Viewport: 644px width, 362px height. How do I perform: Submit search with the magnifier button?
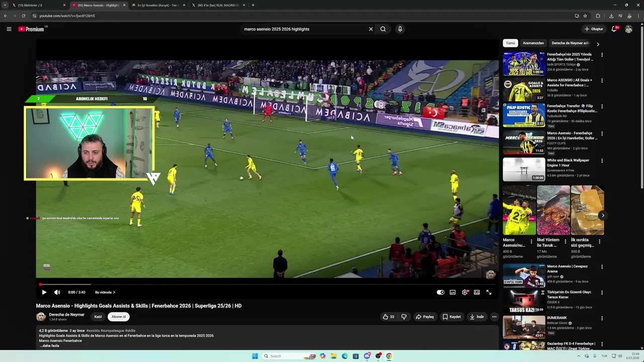383,29
